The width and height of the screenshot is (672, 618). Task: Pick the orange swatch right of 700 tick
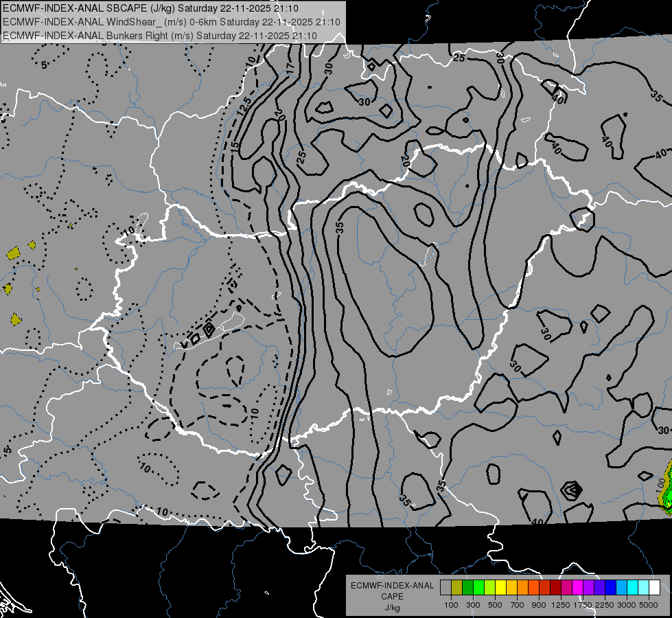(522, 587)
